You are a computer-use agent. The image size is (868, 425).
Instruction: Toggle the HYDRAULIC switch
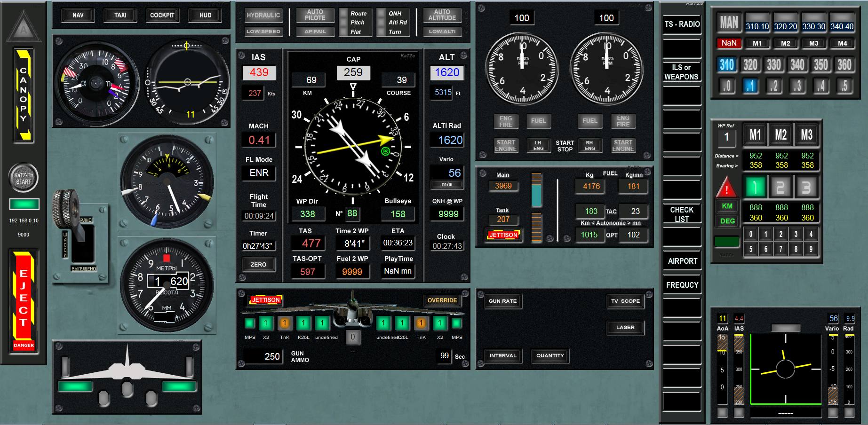pyautogui.click(x=263, y=16)
